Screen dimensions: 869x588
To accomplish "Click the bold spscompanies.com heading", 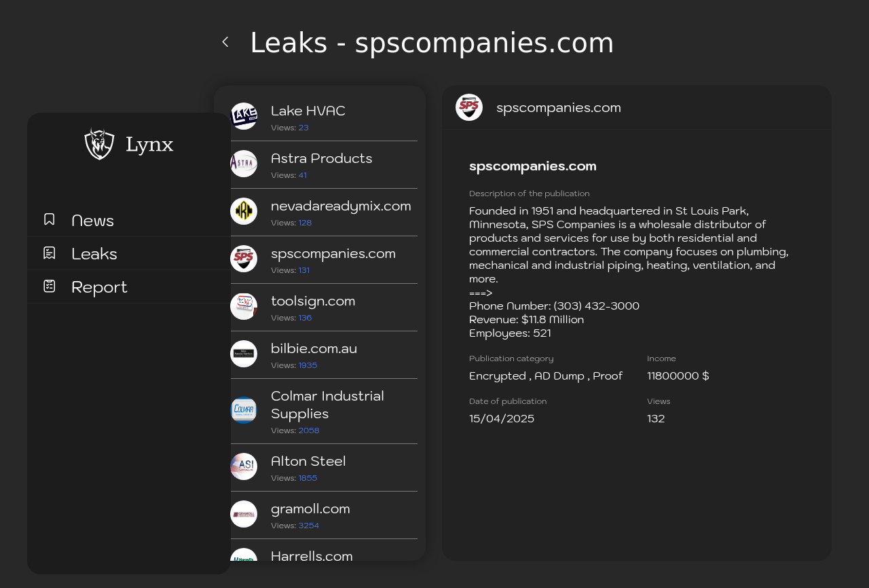I will tap(533, 166).
